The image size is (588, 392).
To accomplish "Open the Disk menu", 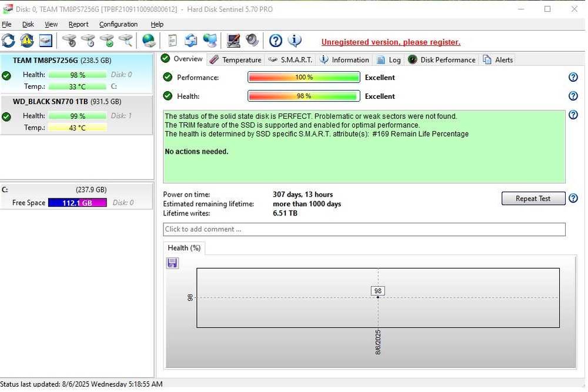I will 28,24.
